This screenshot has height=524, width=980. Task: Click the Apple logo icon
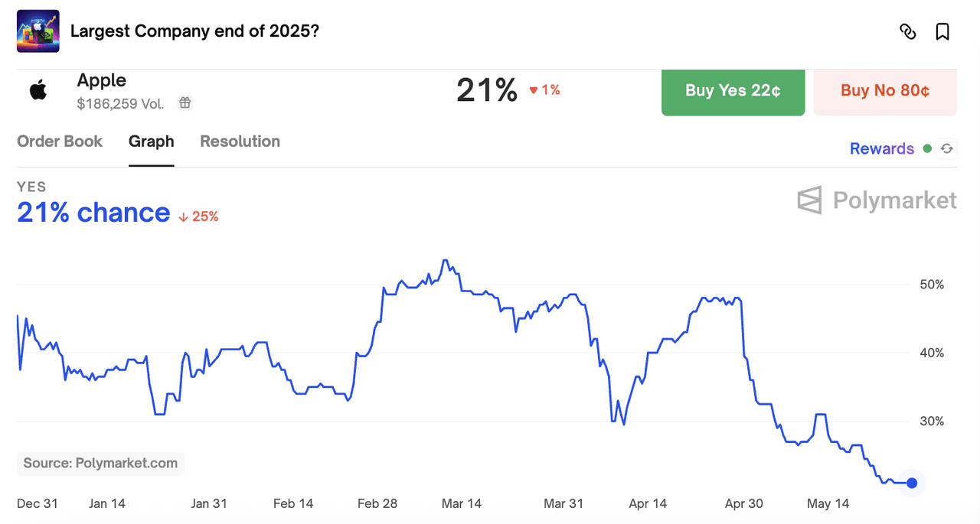[38, 90]
